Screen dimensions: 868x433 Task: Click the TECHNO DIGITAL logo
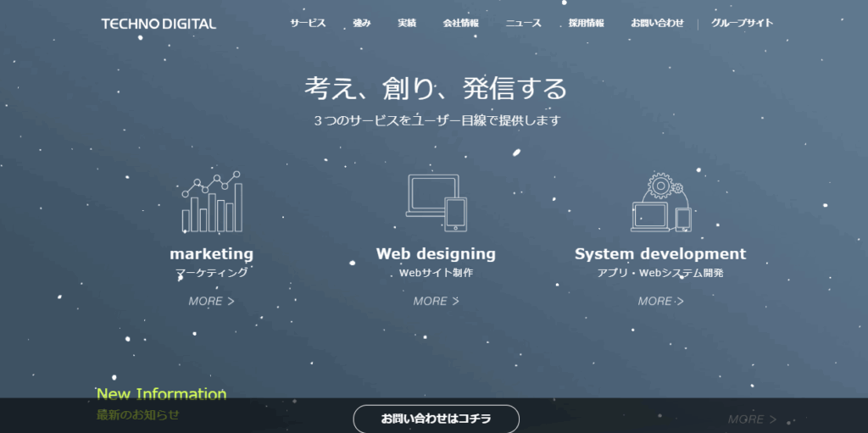pos(159,24)
